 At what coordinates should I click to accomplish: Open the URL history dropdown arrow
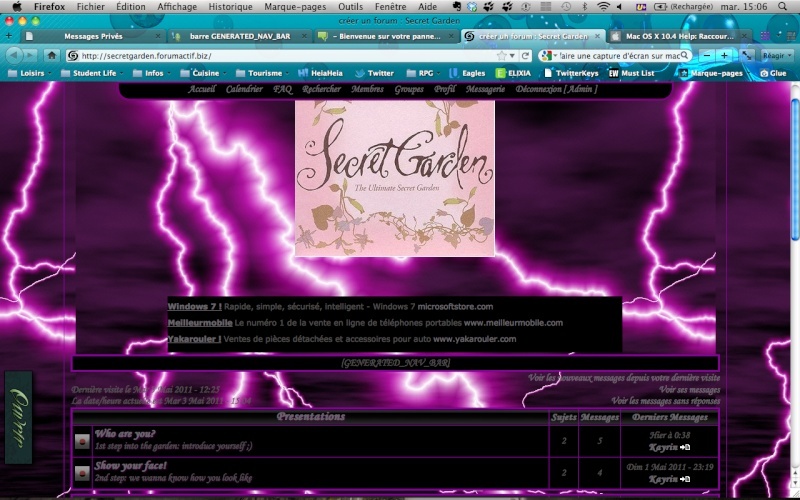(x=512, y=56)
